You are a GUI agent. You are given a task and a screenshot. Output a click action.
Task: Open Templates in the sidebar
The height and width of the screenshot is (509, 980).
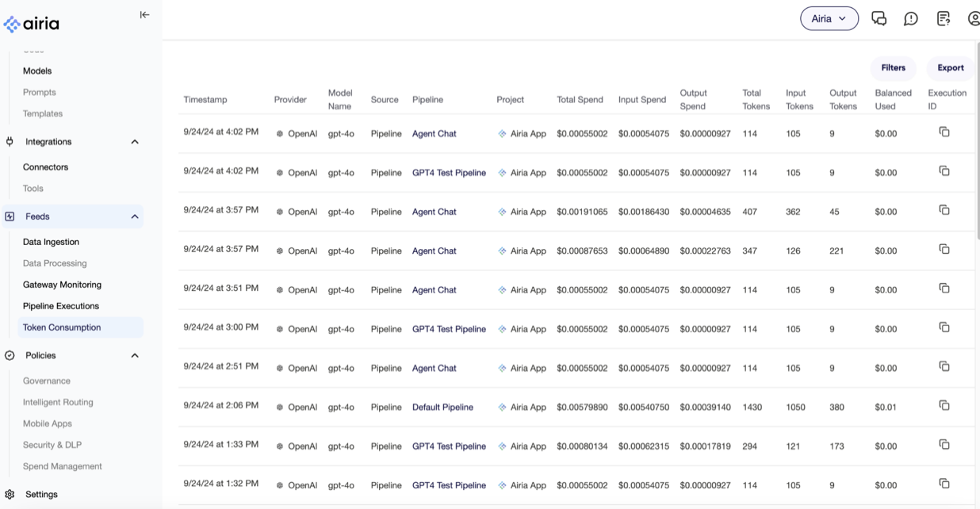pyautogui.click(x=43, y=113)
